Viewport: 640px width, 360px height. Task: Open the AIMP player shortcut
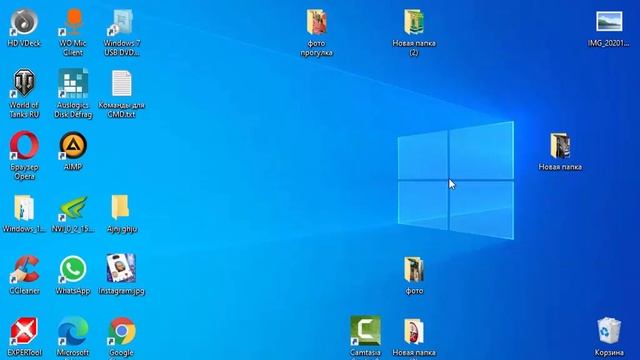[x=73, y=146]
